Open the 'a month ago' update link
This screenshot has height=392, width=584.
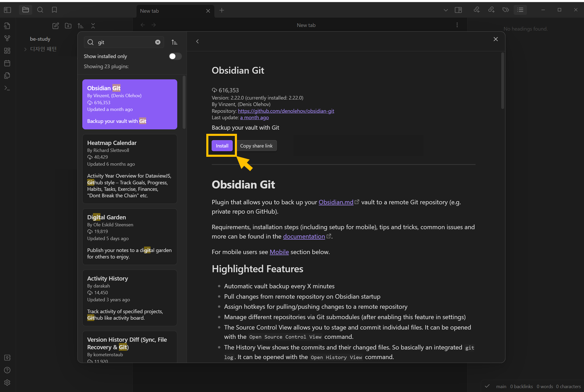[254, 117]
